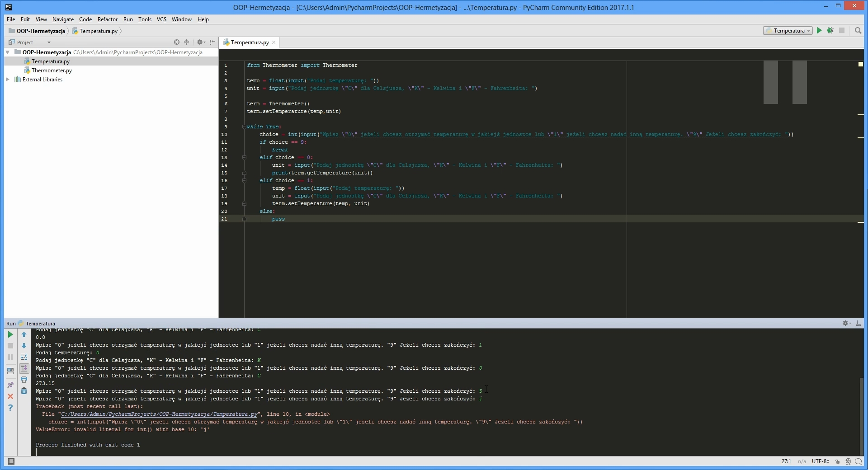Click the Search everywhere magnifier icon

click(x=858, y=31)
